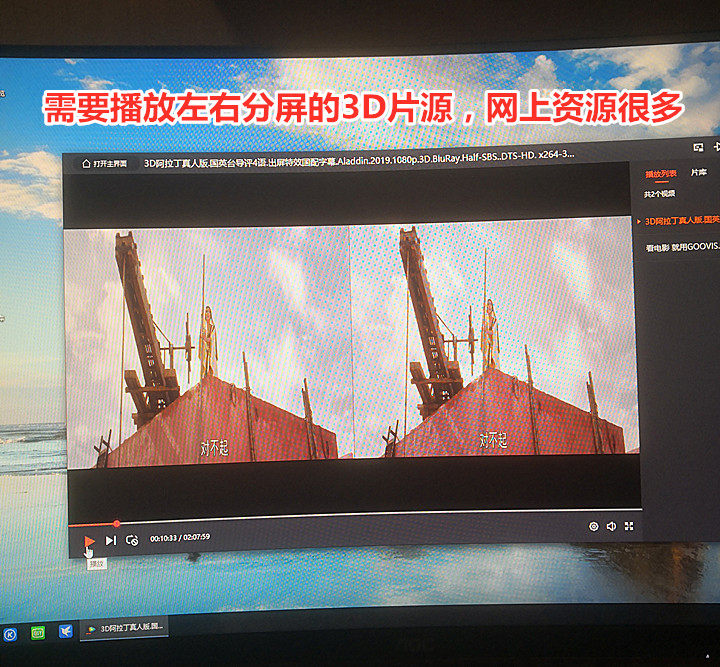Mute the volume speaker icon

click(x=611, y=526)
